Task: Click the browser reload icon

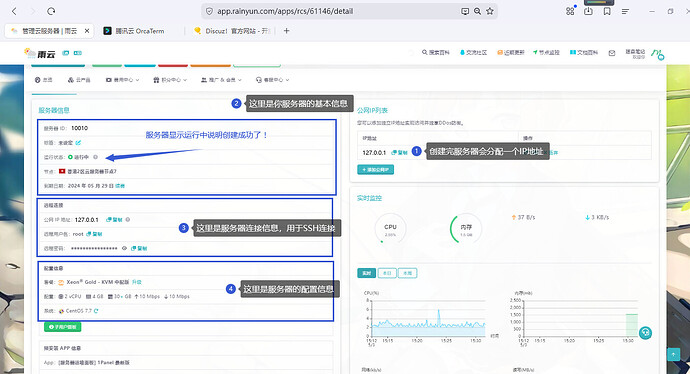Action: click(x=51, y=11)
